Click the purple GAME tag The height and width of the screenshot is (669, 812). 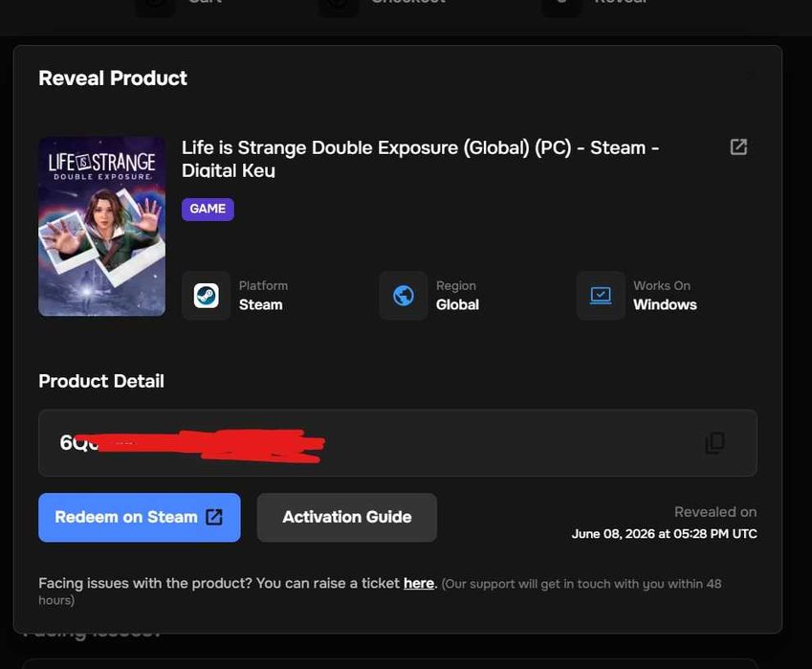click(x=208, y=209)
